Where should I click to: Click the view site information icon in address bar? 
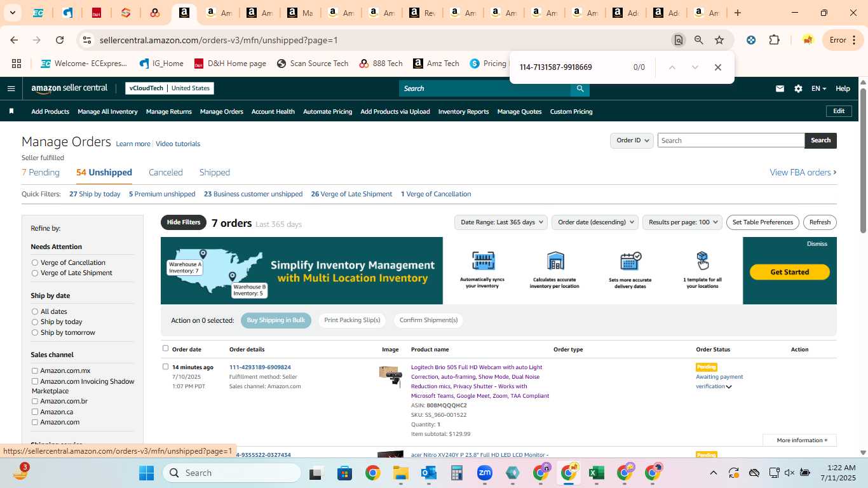click(x=87, y=40)
